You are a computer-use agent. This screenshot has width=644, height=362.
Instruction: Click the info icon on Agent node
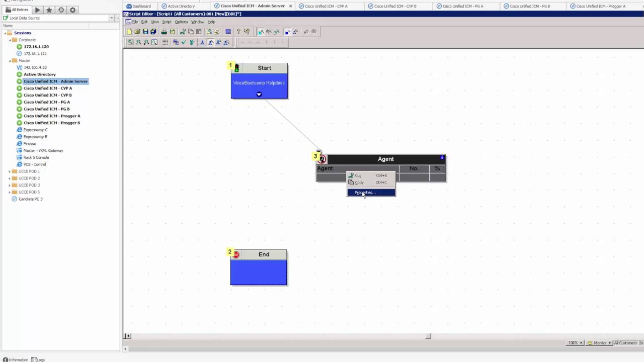point(442,157)
